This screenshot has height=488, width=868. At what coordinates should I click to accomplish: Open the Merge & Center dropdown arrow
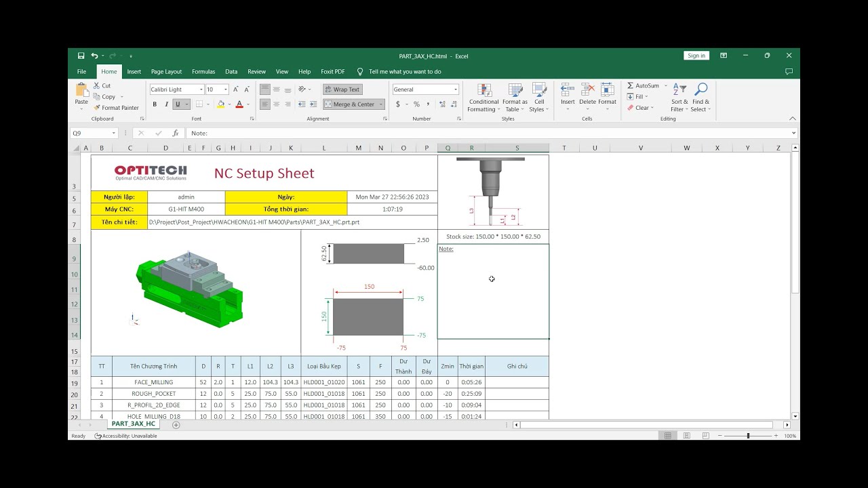[x=381, y=104]
